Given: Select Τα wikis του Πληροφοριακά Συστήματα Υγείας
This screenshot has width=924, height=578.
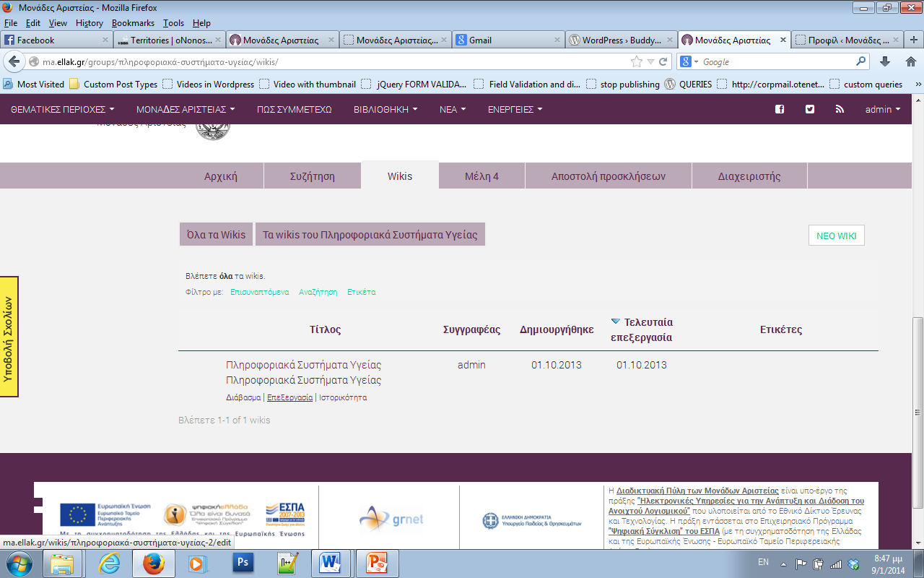Looking at the screenshot, I should pos(370,235).
